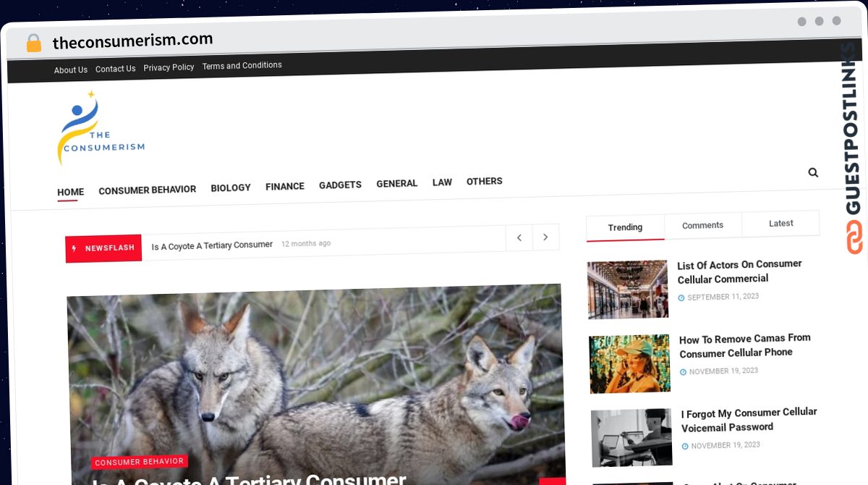
Task: Click '12 months ago' newsflash timestamp
Action: (x=306, y=244)
